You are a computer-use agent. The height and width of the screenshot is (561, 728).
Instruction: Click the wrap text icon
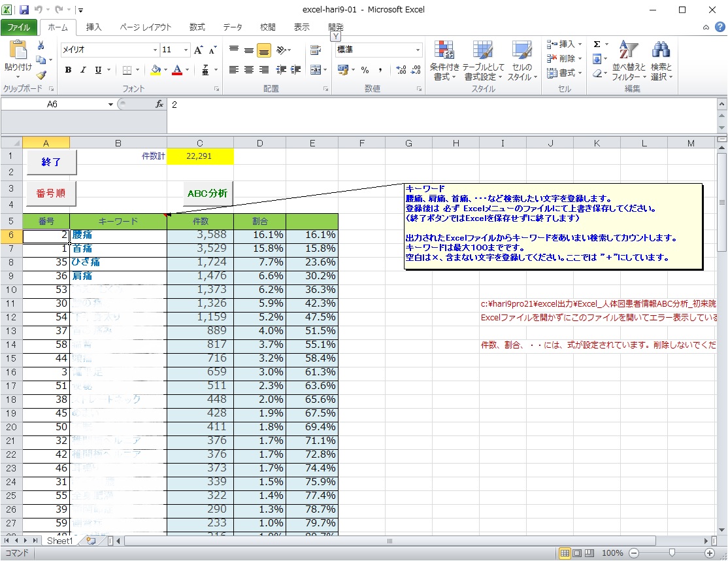coord(316,50)
